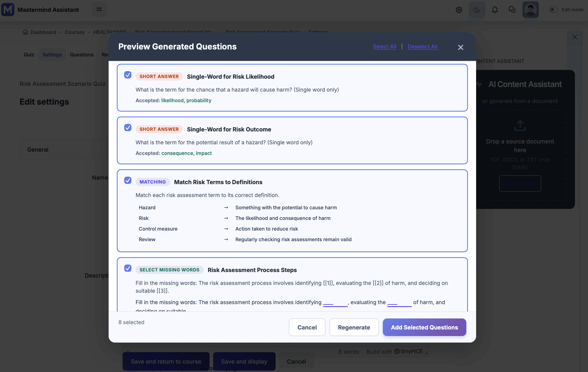This screenshot has height=372, width=588.
Task: Click the accepted answers 'consequence, impact'
Action: click(186, 153)
